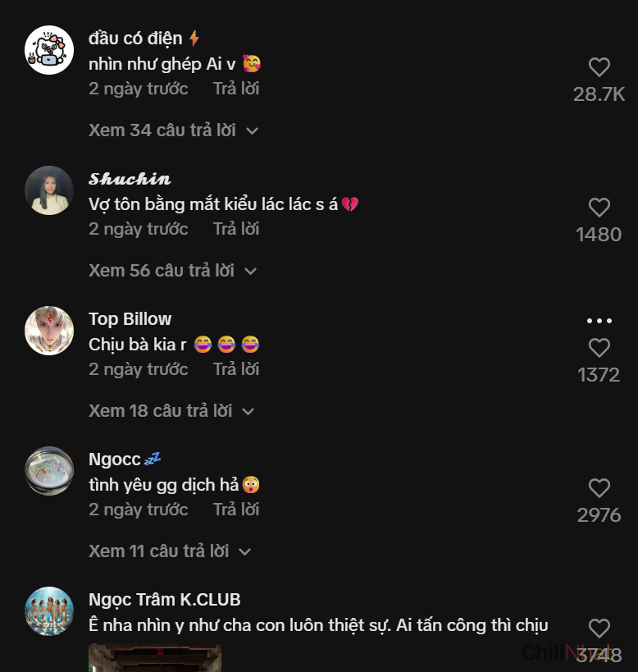Like Top Billow's comment
This screenshot has height=672, width=638.
tap(599, 348)
